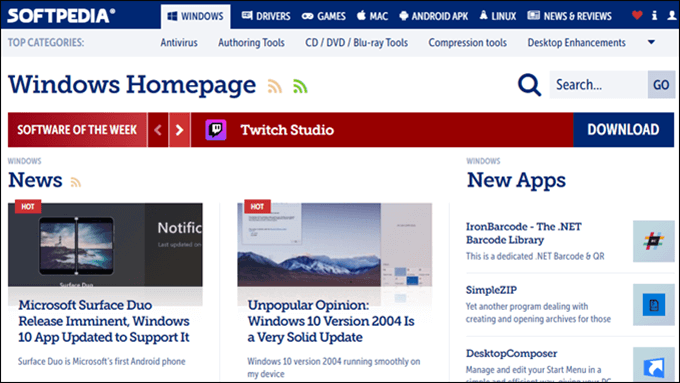Go to the Linux section
The image size is (680, 383).
(498, 16)
